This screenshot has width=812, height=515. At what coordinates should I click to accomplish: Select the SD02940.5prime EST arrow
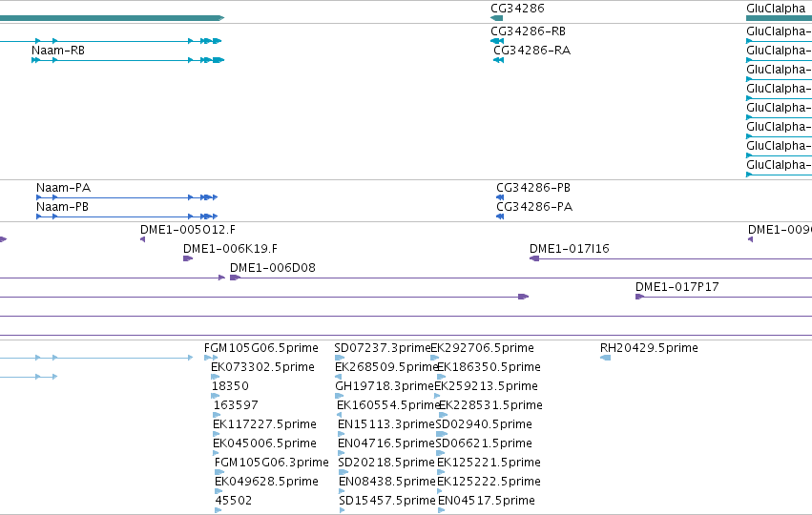(x=441, y=434)
